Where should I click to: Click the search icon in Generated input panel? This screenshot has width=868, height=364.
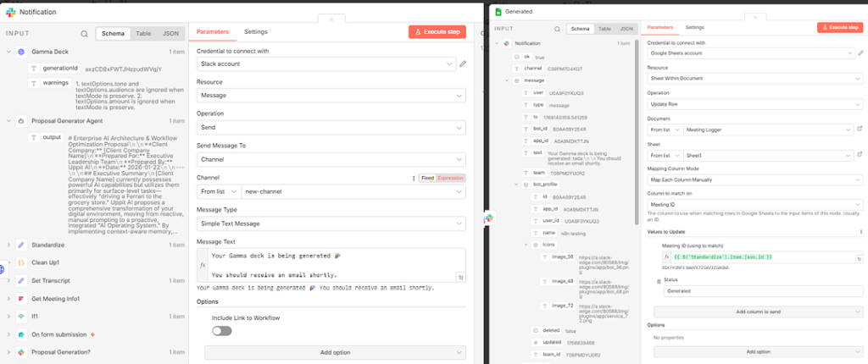pyautogui.click(x=558, y=29)
